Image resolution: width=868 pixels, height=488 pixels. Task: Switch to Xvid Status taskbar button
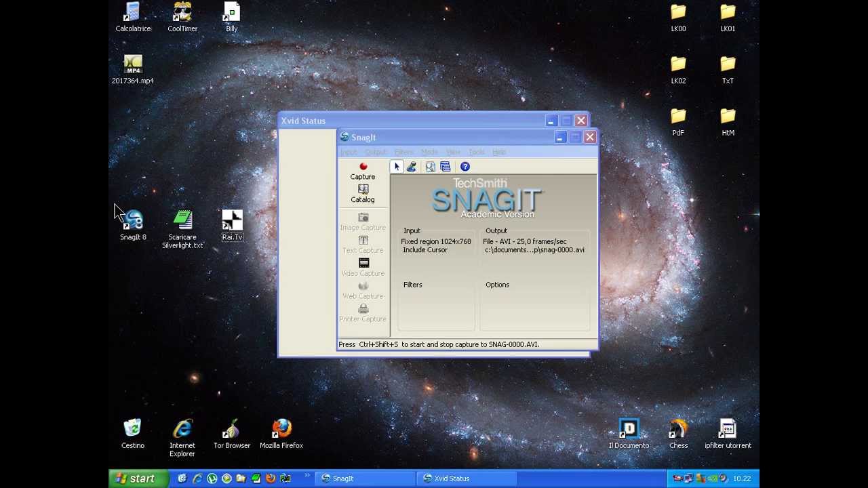pos(467,479)
